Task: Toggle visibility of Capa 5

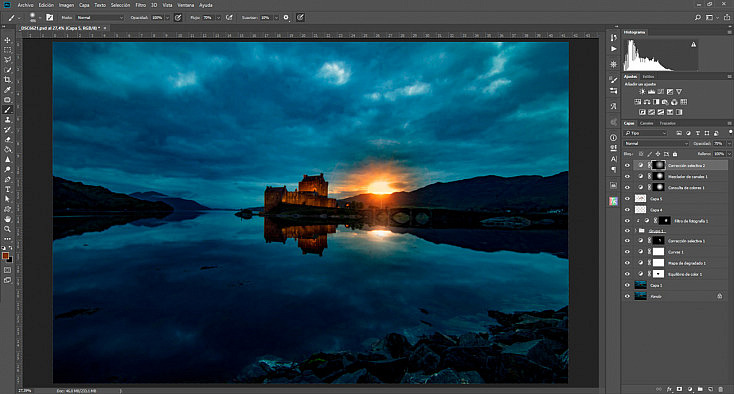Action: coord(627,199)
